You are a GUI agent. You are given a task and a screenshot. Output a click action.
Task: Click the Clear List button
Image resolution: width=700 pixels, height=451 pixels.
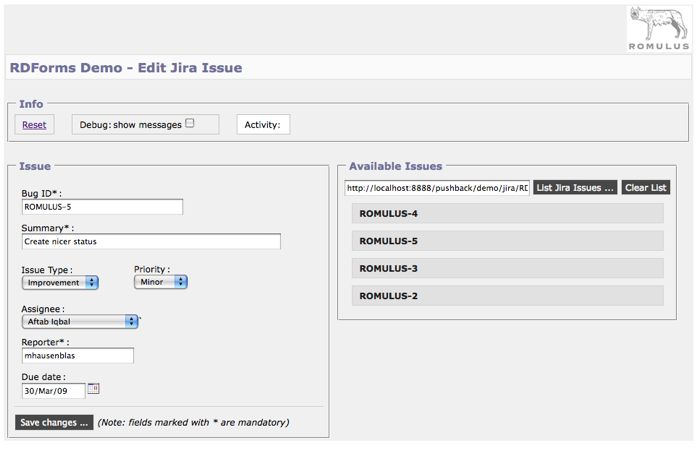(645, 188)
